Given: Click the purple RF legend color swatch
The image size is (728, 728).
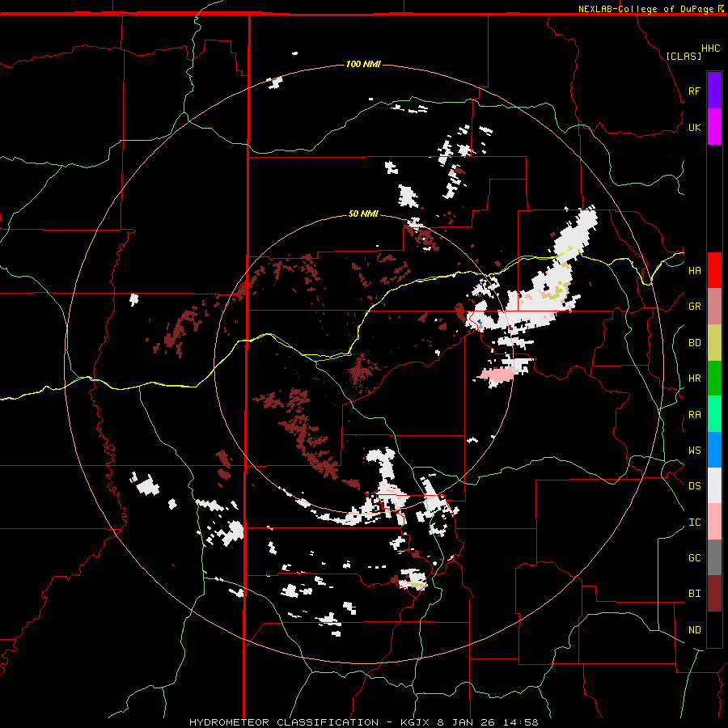Looking at the screenshot, I should click(714, 91).
